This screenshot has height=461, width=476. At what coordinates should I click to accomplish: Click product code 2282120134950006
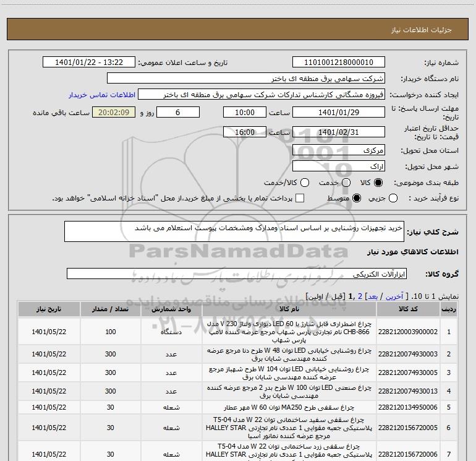(x=408, y=407)
